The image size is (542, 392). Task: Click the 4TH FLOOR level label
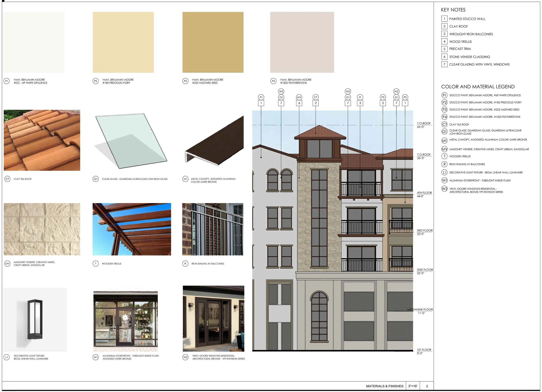424,193
